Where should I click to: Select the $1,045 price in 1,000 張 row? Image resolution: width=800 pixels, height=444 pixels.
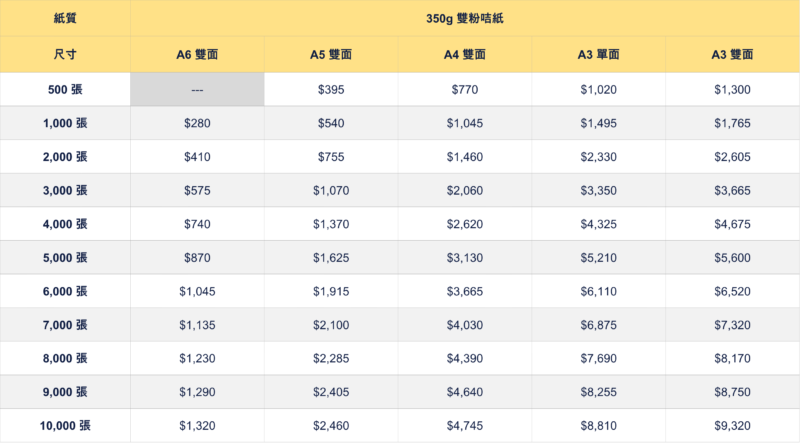(465, 123)
